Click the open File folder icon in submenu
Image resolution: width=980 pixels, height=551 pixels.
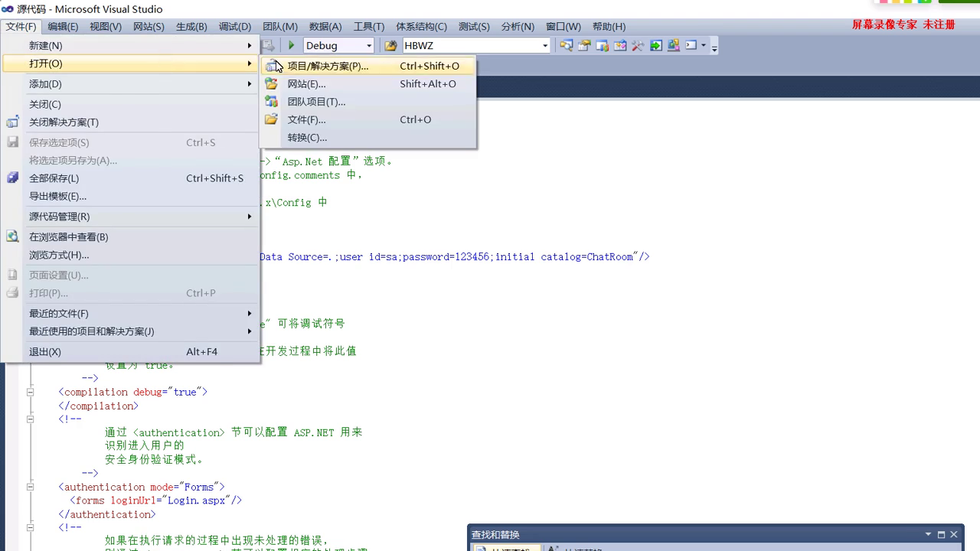coord(272,119)
